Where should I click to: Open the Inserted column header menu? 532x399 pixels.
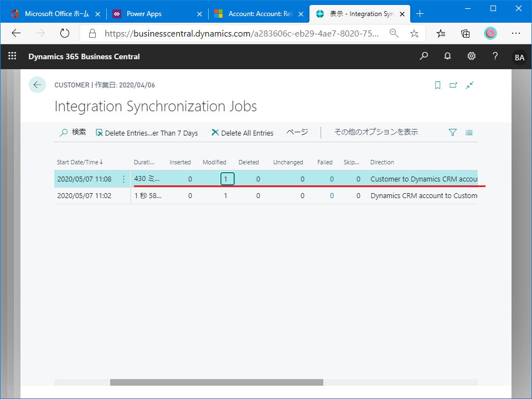click(x=180, y=162)
